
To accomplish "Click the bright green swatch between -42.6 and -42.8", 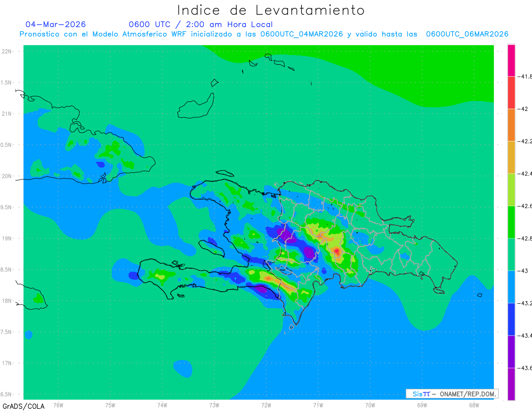I will tap(511, 222).
